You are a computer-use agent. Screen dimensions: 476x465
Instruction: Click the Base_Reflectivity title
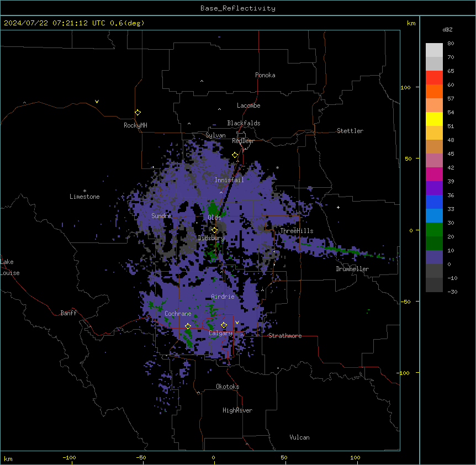pos(238,8)
